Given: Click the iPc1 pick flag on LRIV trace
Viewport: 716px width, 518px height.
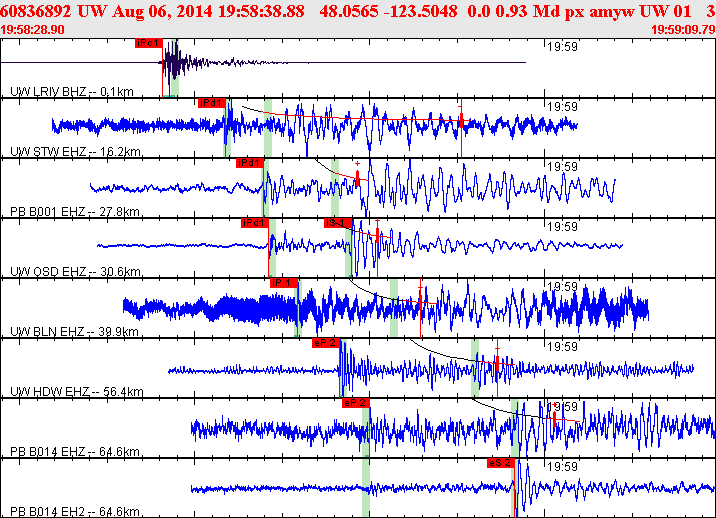Looking at the screenshot, I should (148, 43).
